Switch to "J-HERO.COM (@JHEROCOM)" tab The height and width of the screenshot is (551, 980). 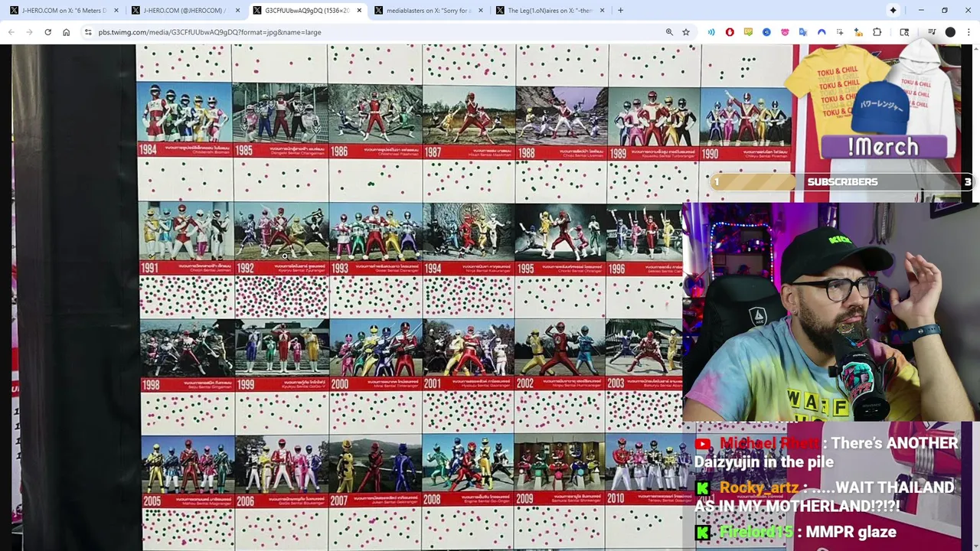[181, 10]
